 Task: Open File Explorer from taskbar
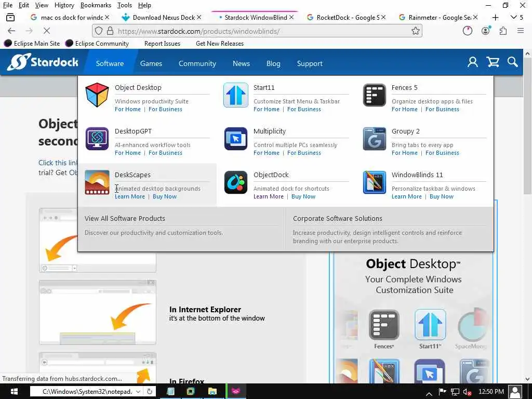tap(212, 392)
